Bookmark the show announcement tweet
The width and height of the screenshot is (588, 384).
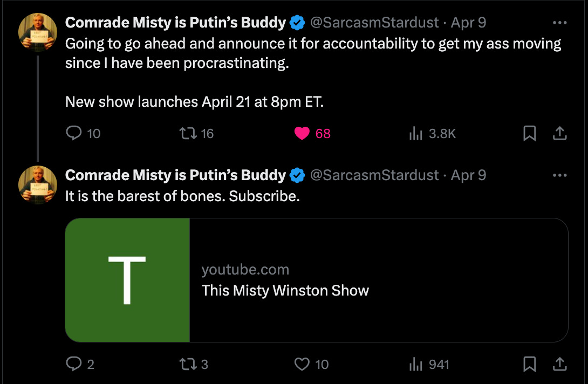pos(529,133)
